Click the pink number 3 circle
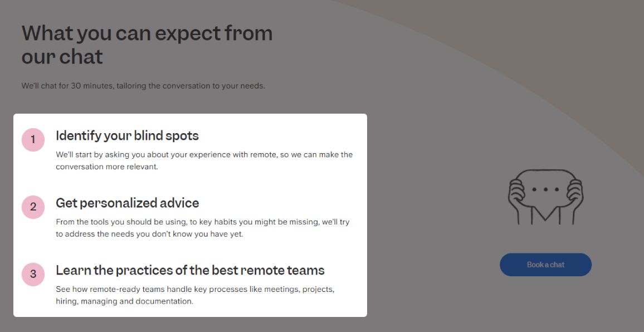The width and height of the screenshot is (644, 332). pos(33,274)
